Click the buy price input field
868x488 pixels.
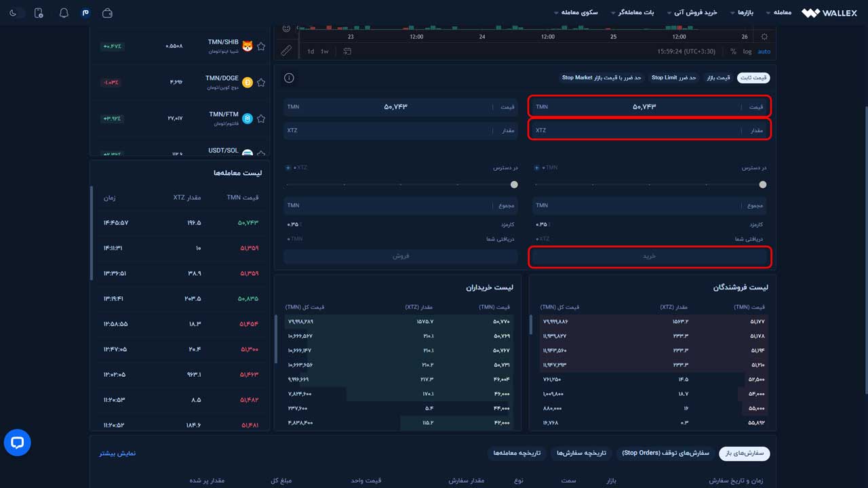pyautogui.click(x=650, y=106)
